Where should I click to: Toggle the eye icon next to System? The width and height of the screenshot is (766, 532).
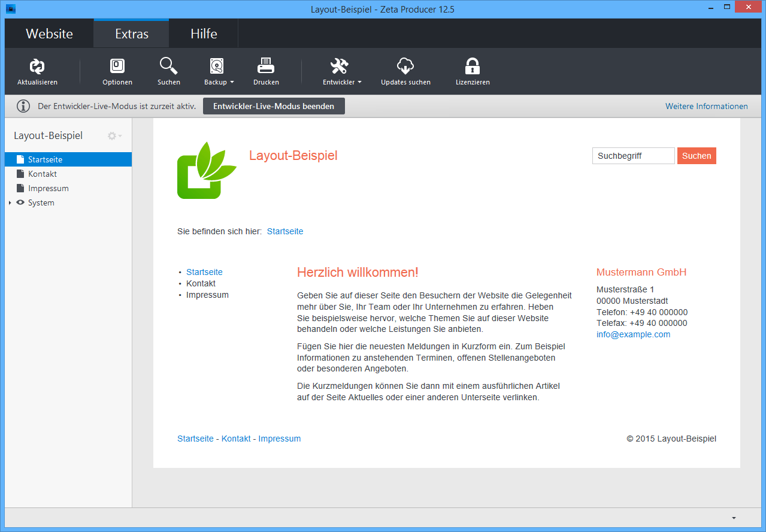point(20,202)
